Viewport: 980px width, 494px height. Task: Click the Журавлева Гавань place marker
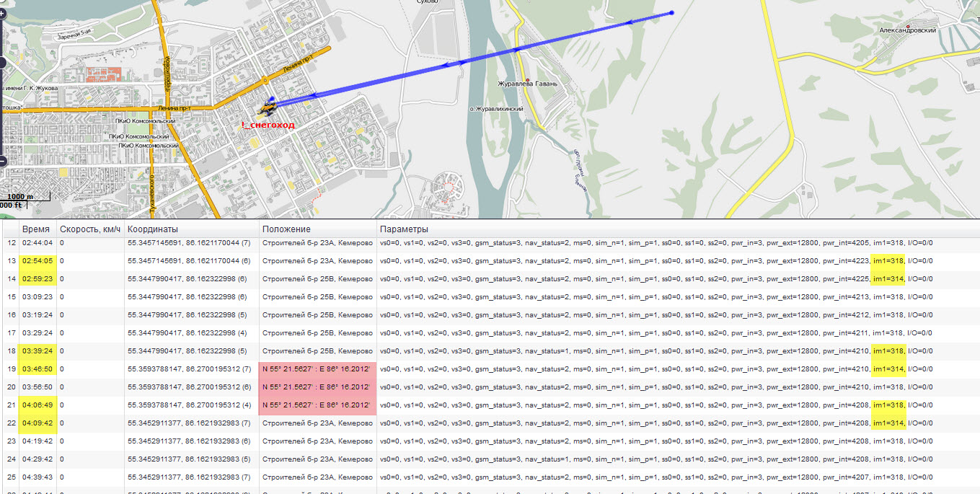click(x=528, y=79)
